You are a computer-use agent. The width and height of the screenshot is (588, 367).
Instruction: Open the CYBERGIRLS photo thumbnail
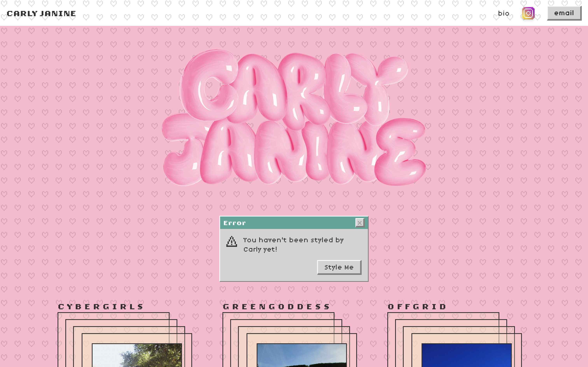click(x=137, y=355)
